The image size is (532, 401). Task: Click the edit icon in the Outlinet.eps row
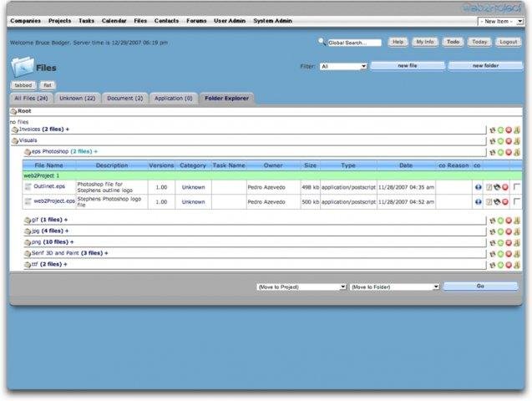[490, 187]
